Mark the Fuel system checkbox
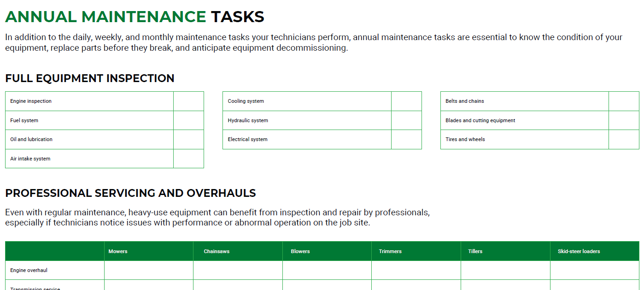The image size is (644, 290). tap(188, 120)
